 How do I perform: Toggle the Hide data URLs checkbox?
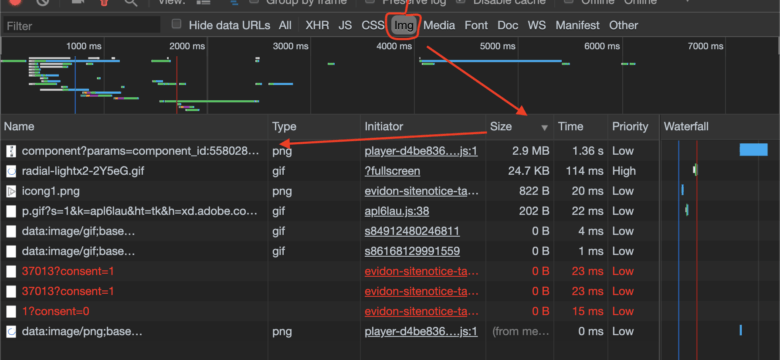click(177, 24)
